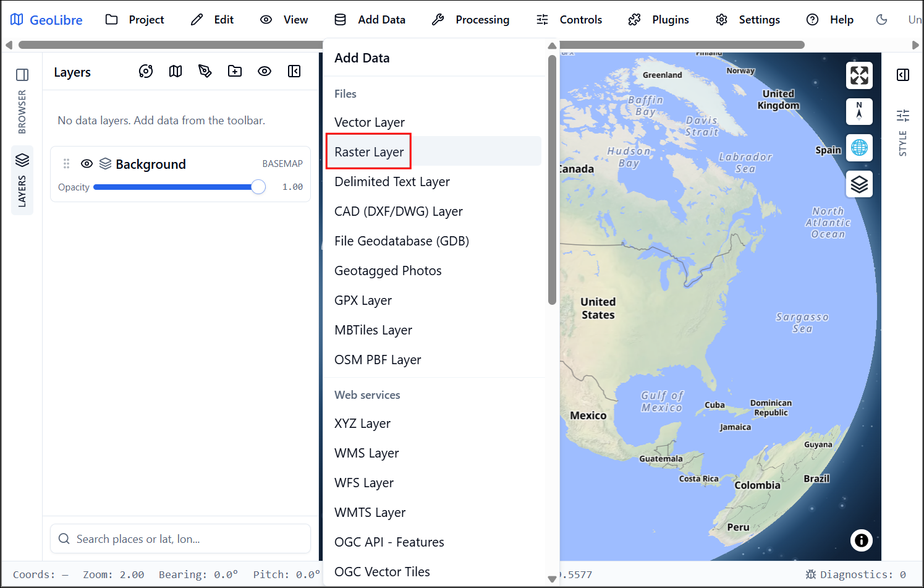
Task: Reset map north with the compass icon
Action: [859, 111]
